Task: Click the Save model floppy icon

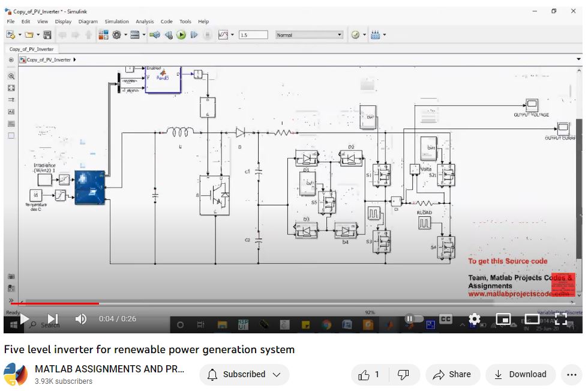Action: [47, 35]
